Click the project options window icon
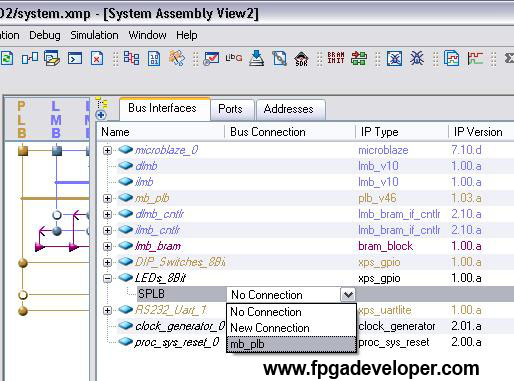 coord(52,59)
